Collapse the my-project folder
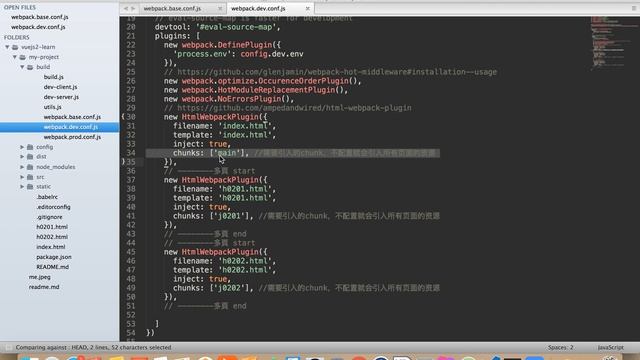The height and width of the screenshot is (360, 640). (15, 57)
